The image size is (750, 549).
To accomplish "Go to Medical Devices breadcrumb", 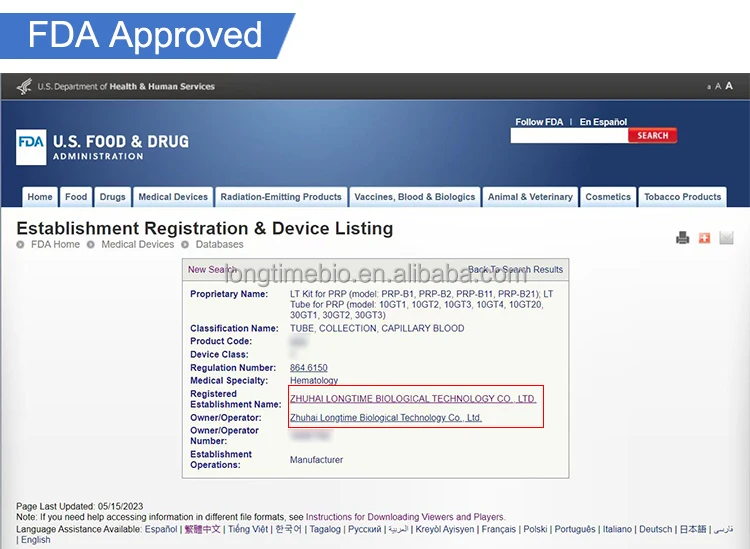I will point(138,244).
